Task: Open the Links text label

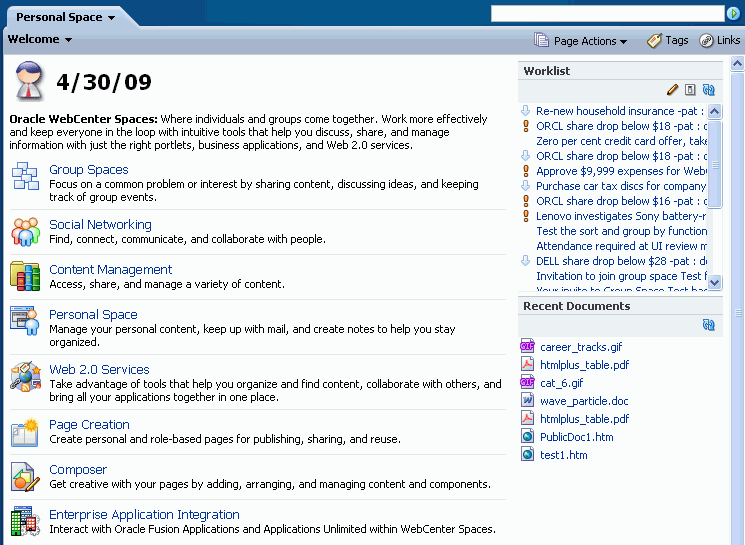Action: 728,40
